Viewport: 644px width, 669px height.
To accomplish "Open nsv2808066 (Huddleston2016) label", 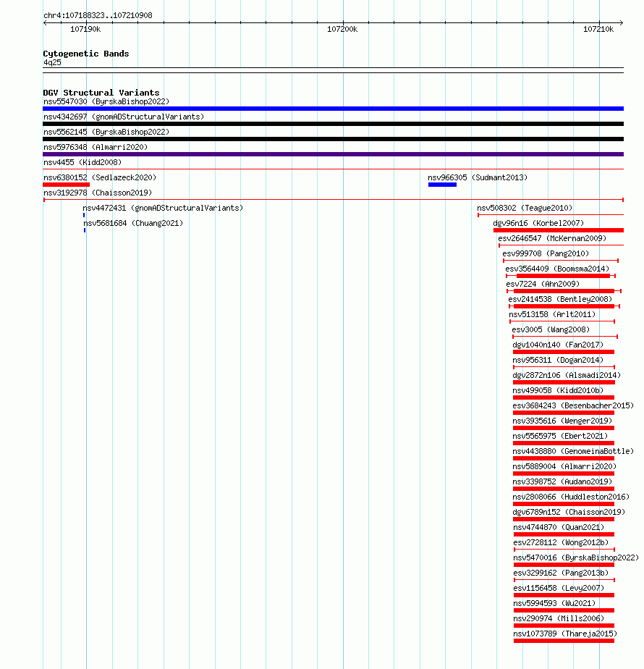I will [571, 497].
